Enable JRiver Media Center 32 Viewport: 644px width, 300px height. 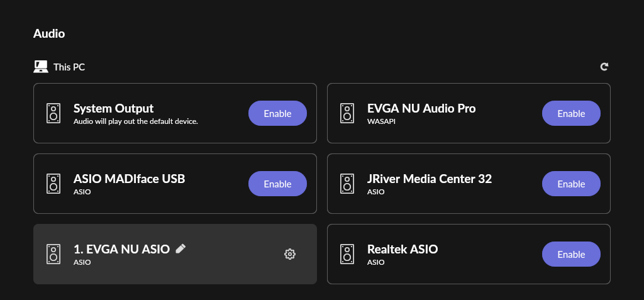pyautogui.click(x=571, y=184)
